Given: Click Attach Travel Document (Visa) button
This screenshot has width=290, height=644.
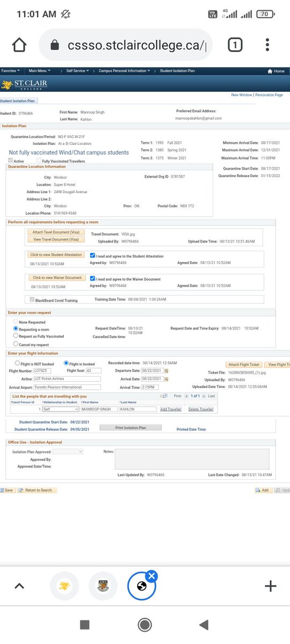Looking at the screenshot, I should pos(56,232).
